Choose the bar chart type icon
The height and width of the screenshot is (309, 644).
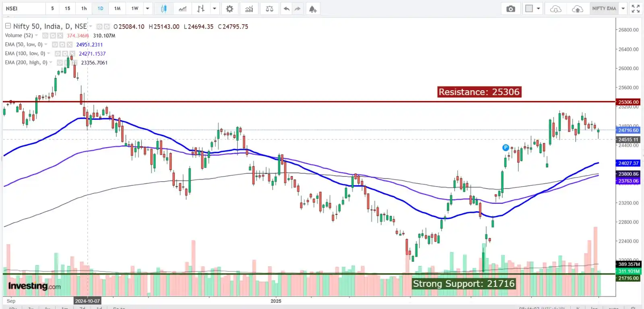(x=201, y=8)
